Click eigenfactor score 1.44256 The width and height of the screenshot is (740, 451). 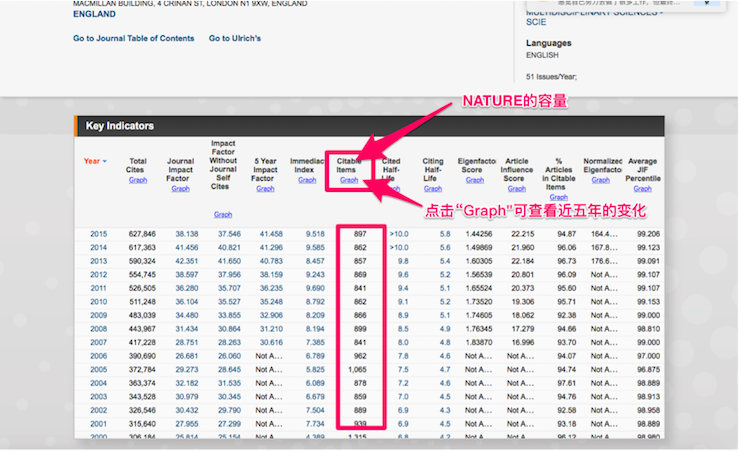point(479,234)
